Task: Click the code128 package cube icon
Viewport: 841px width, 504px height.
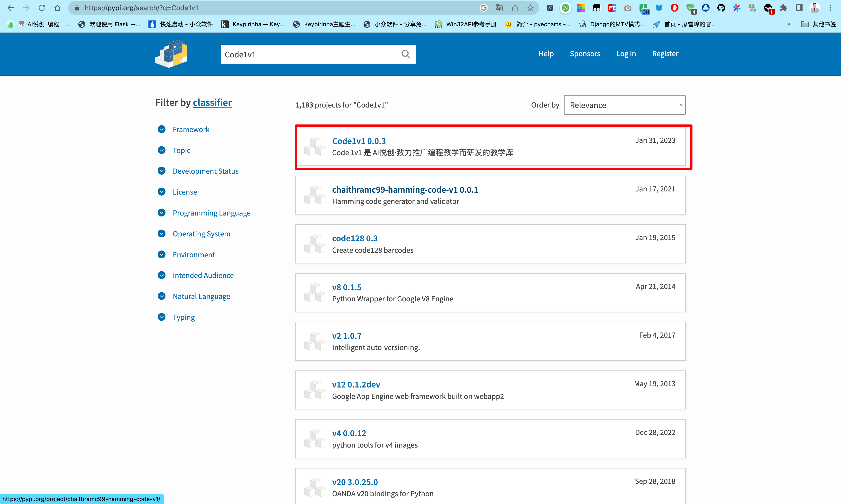Action: [x=315, y=244]
